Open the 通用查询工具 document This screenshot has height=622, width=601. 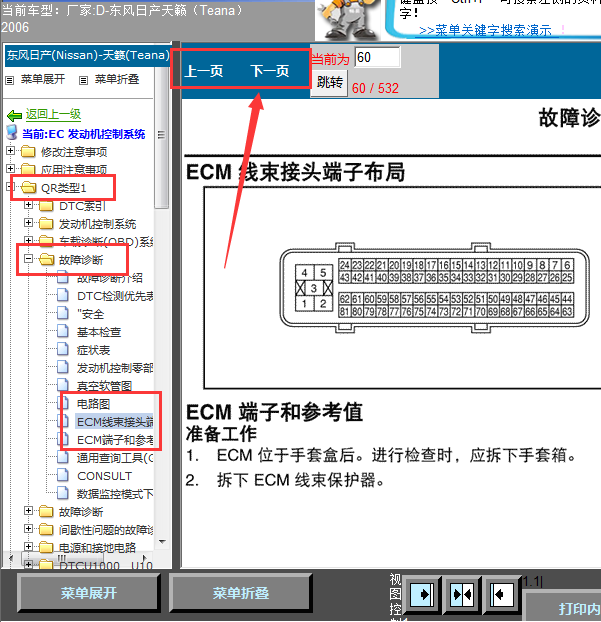[115, 458]
